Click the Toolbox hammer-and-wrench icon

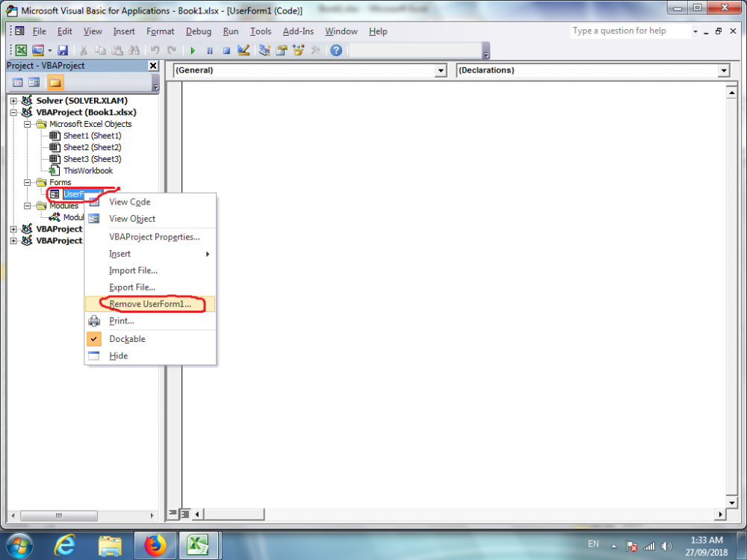tap(315, 50)
